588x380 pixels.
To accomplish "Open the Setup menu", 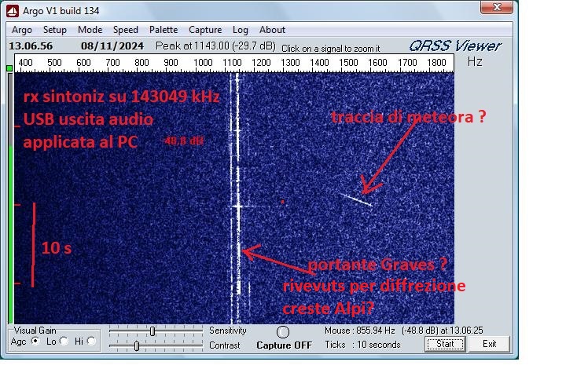I will tap(55, 30).
